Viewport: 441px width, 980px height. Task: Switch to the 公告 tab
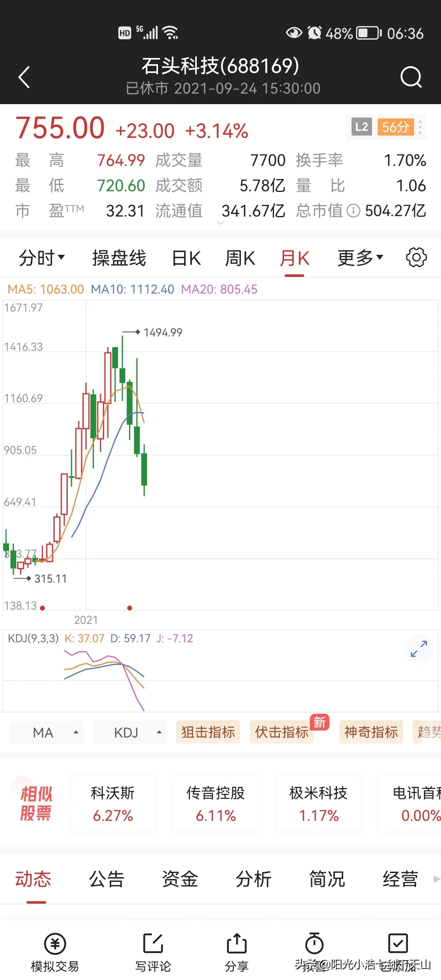(x=107, y=879)
